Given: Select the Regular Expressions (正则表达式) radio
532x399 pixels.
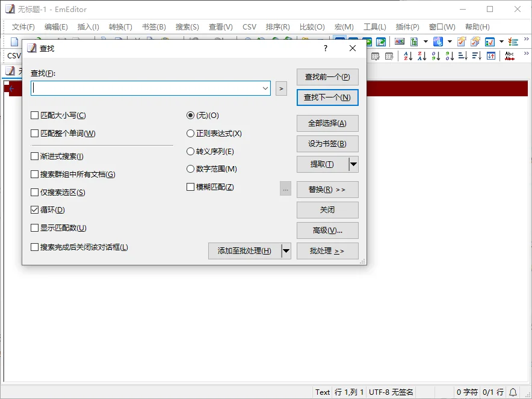Looking at the screenshot, I should point(190,134).
